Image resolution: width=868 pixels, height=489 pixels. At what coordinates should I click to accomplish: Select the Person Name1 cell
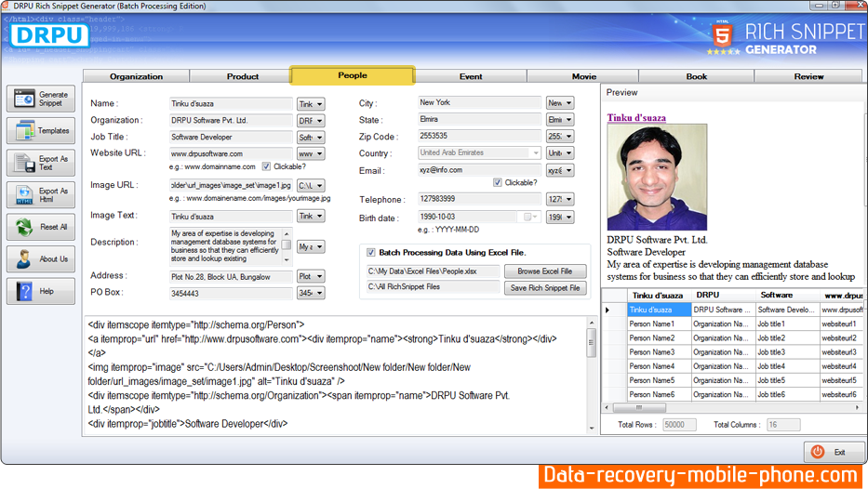point(660,324)
